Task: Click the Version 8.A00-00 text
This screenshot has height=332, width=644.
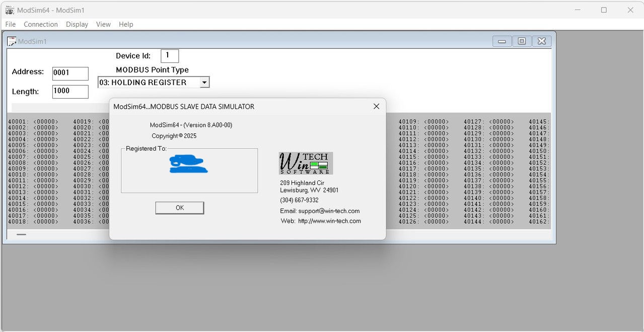Action: 208,125
